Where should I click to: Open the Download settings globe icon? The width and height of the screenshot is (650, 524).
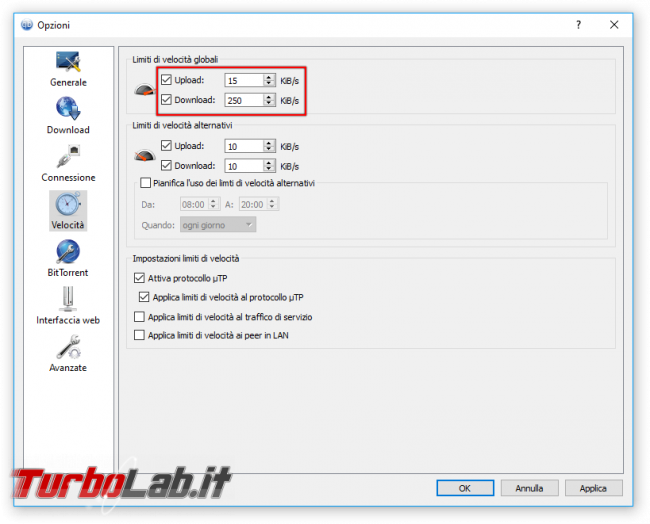(68, 109)
